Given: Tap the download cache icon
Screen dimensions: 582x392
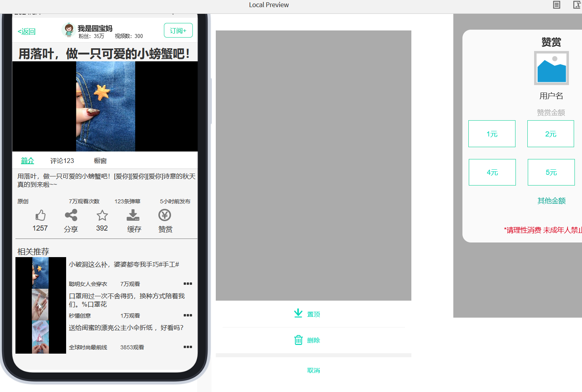Looking at the screenshot, I should pyautogui.click(x=133, y=215).
